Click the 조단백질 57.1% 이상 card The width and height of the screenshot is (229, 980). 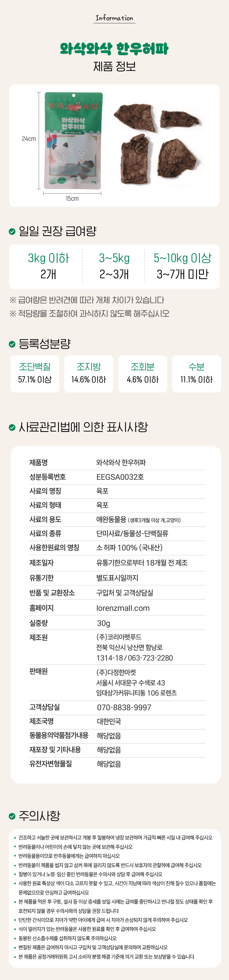[x=35, y=374]
